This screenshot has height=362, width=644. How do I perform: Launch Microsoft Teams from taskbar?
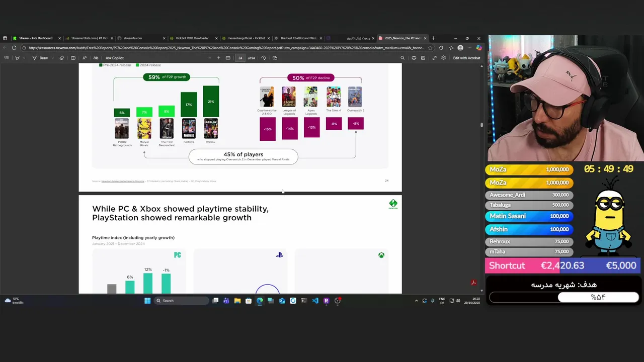226,301
